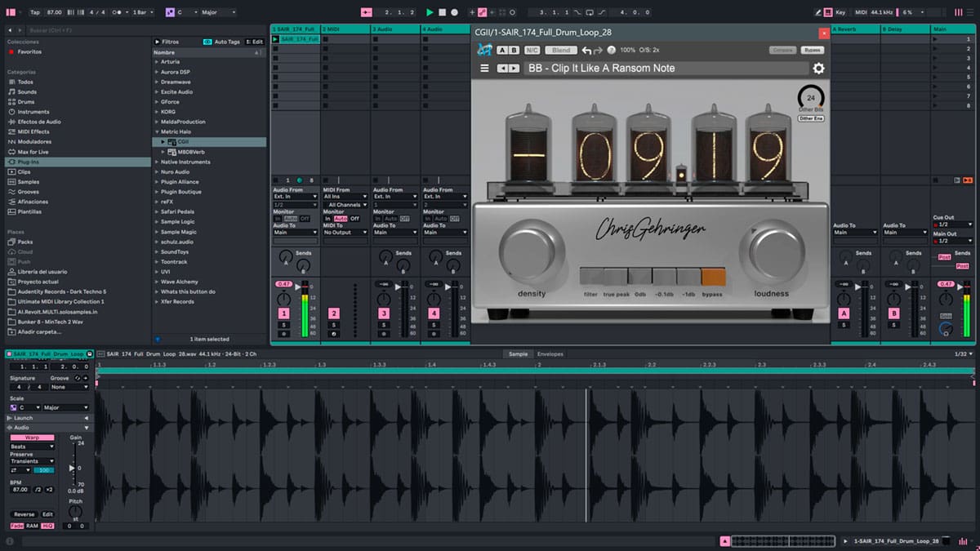Click the Tap tempo button
The width and height of the screenshot is (980, 551).
[34, 12]
